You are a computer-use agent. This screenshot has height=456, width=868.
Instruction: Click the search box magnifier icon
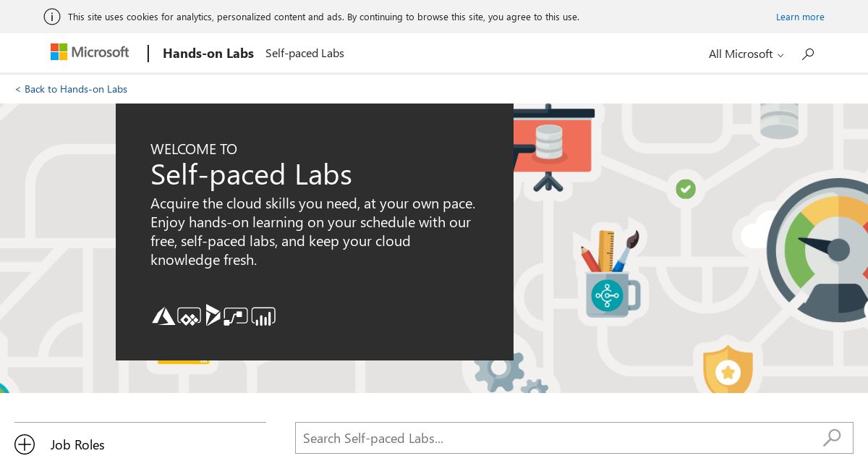[x=832, y=438]
